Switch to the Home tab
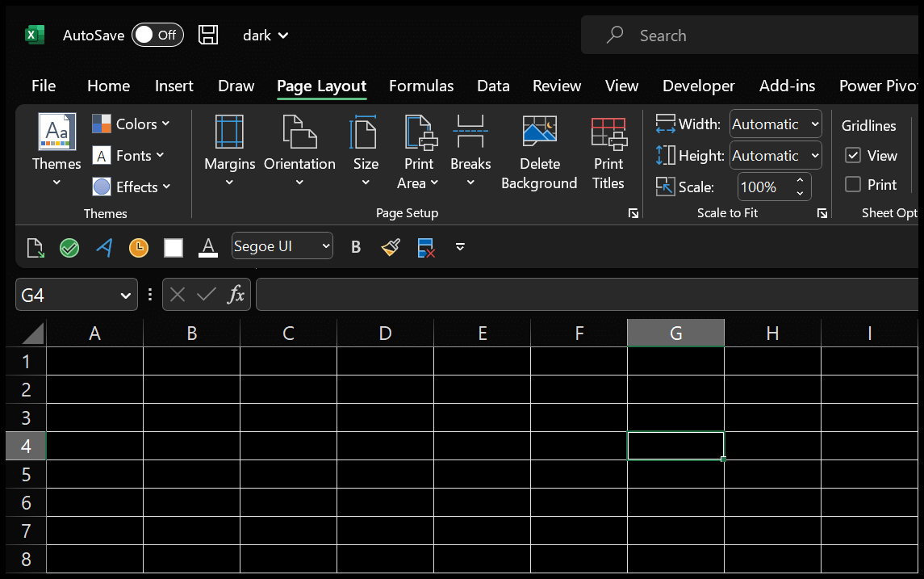The image size is (924, 579). [x=108, y=86]
